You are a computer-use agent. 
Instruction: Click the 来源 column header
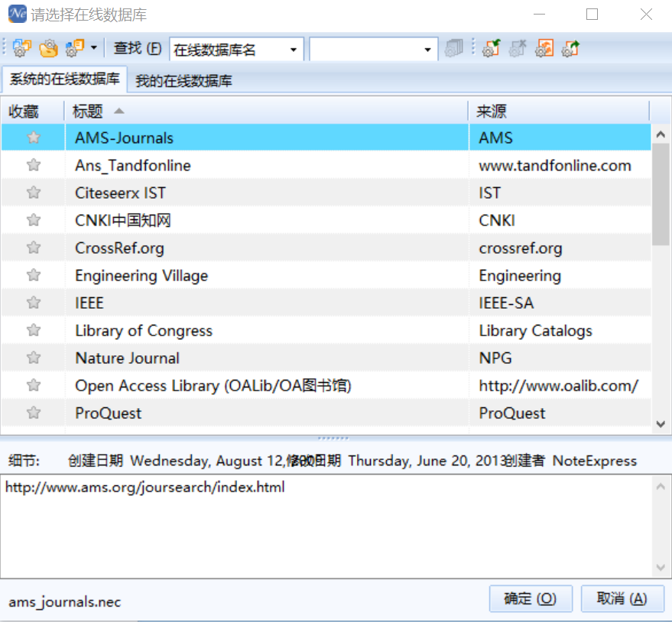pos(559,112)
